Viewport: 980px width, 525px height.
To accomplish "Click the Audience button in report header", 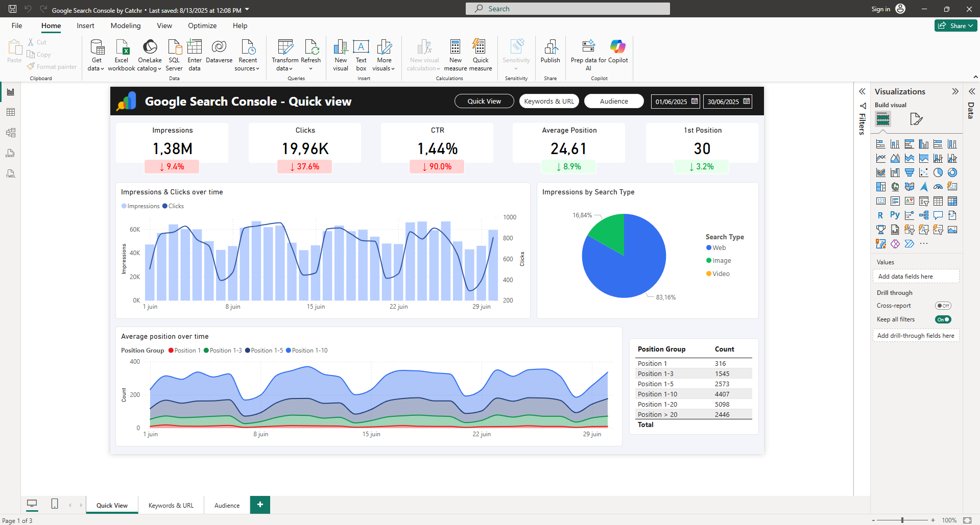I will point(613,101).
